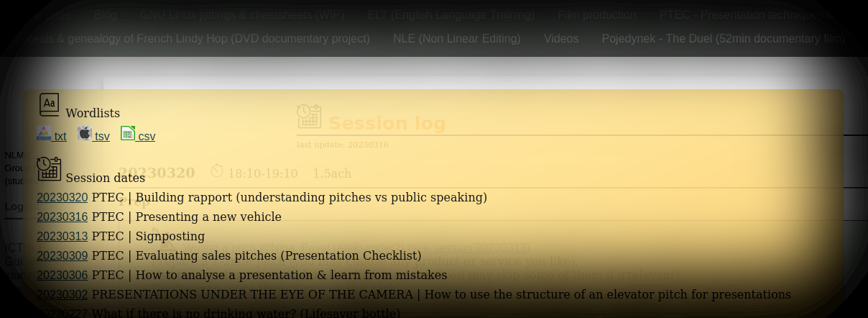The height and width of the screenshot is (318, 868).
Task: Click the txt wordlist file icon
Action: tap(44, 134)
